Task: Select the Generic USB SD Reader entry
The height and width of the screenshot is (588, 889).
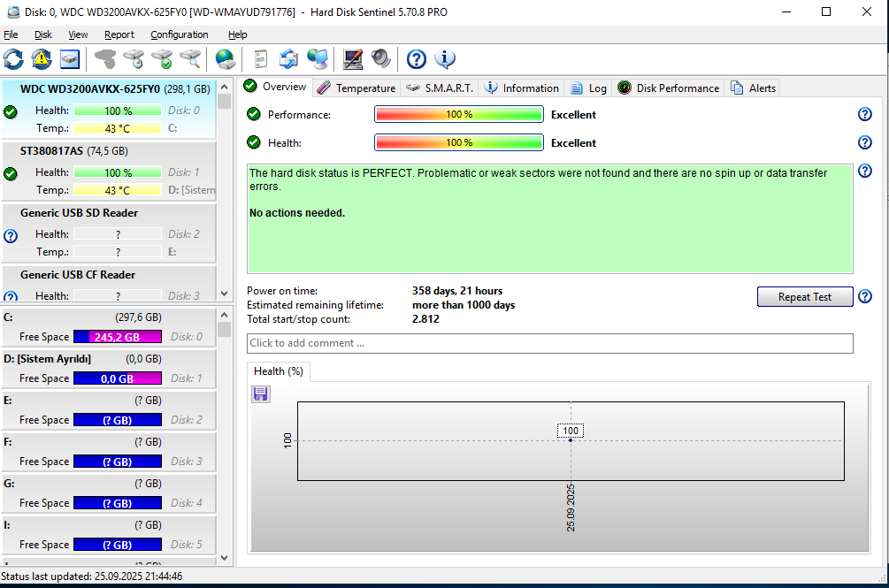Action: pos(108,233)
